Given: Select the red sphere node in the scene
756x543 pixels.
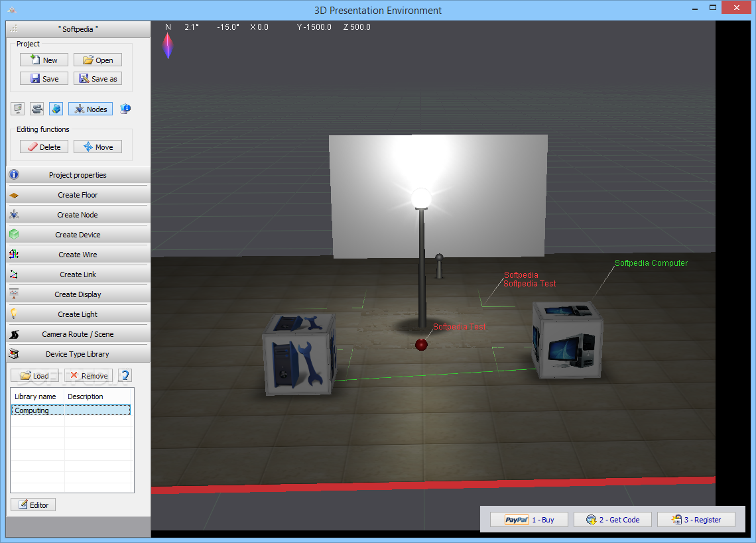Looking at the screenshot, I should click(x=421, y=344).
